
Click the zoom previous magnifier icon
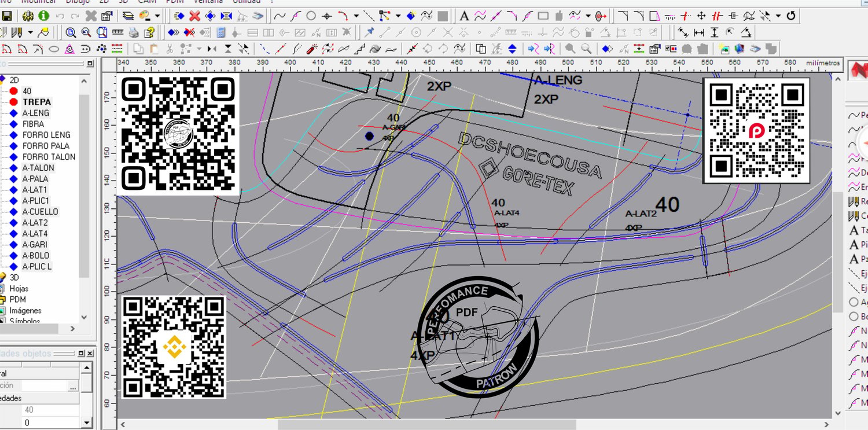coord(86,32)
